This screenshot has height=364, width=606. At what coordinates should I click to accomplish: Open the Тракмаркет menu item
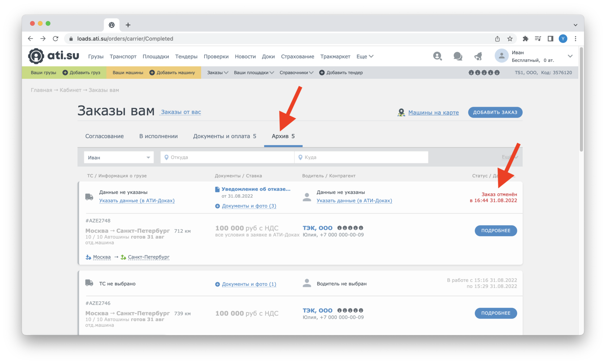point(335,57)
